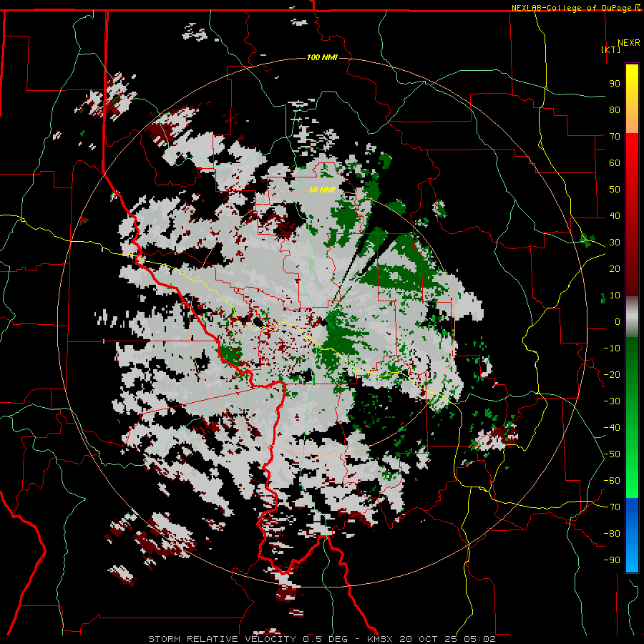Click the -60 knot scale label
The image size is (644, 644).
click(612, 481)
